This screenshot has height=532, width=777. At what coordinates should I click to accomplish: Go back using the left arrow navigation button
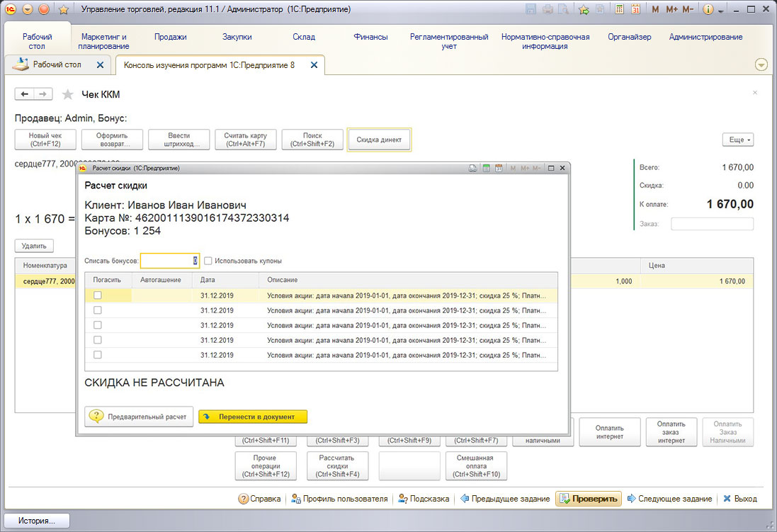(x=25, y=94)
